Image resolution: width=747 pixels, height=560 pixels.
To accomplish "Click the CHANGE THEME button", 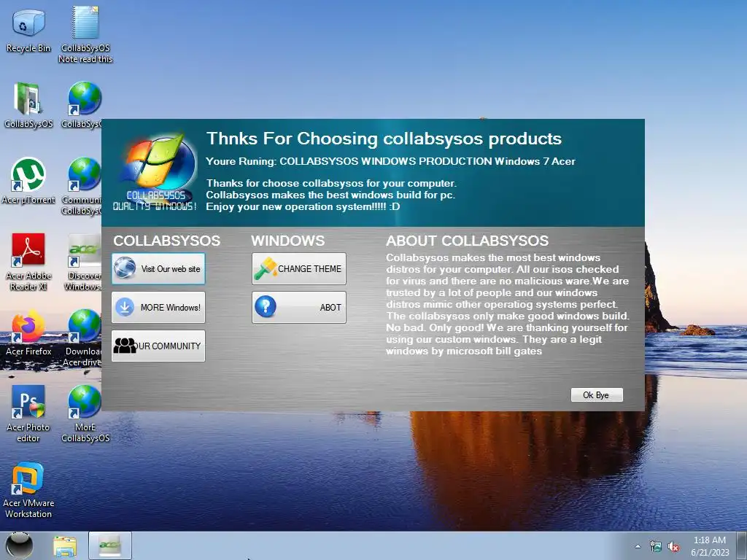I will (x=298, y=269).
